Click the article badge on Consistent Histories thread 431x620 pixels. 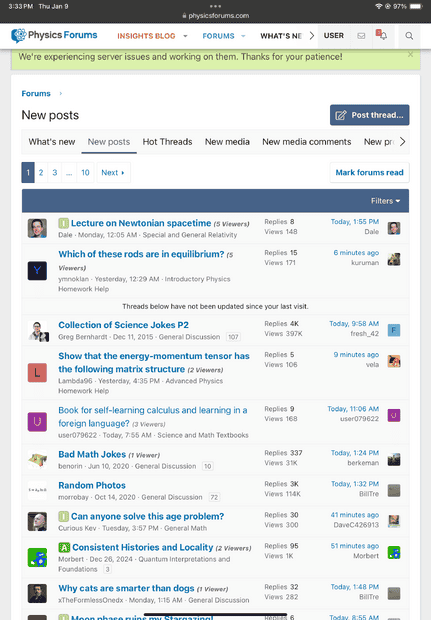(x=64, y=547)
